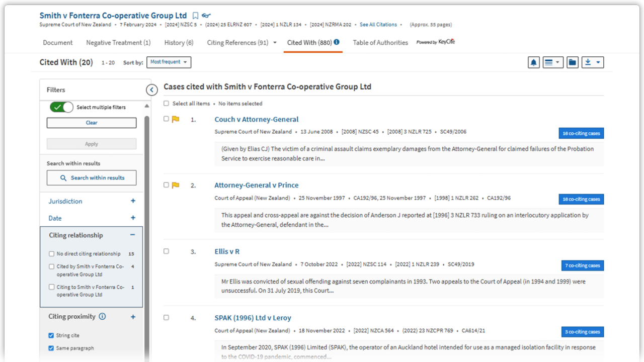Expand the Date filter
This screenshot has height=362, width=644.
[133, 218]
